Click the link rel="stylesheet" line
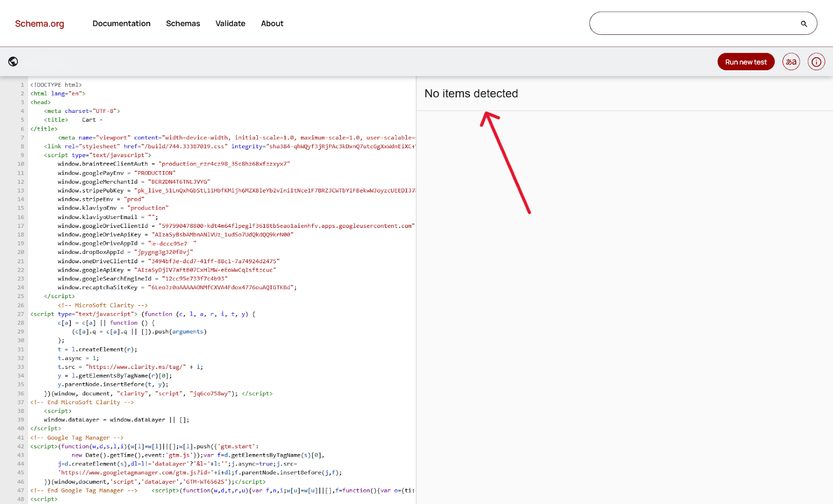 [x=230, y=146]
